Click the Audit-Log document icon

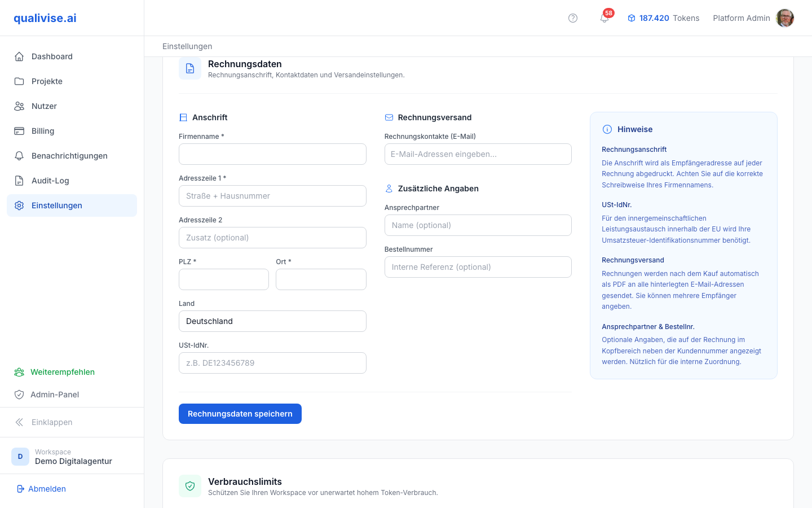(19, 181)
